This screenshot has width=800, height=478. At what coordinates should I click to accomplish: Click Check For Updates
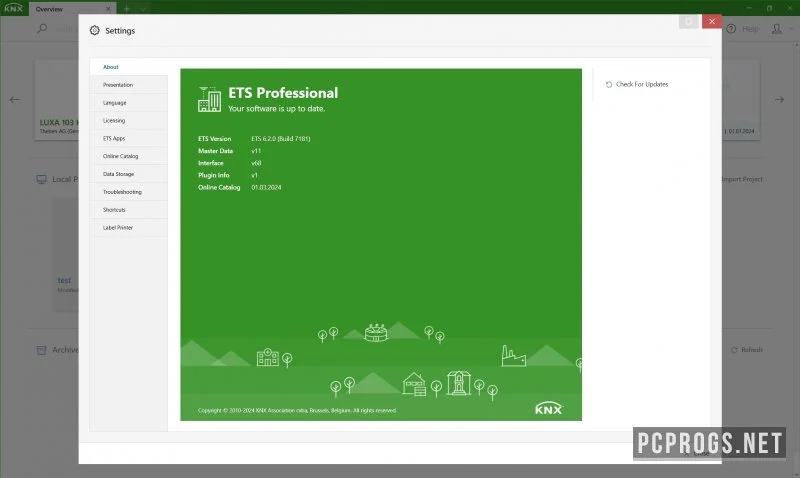coord(637,85)
